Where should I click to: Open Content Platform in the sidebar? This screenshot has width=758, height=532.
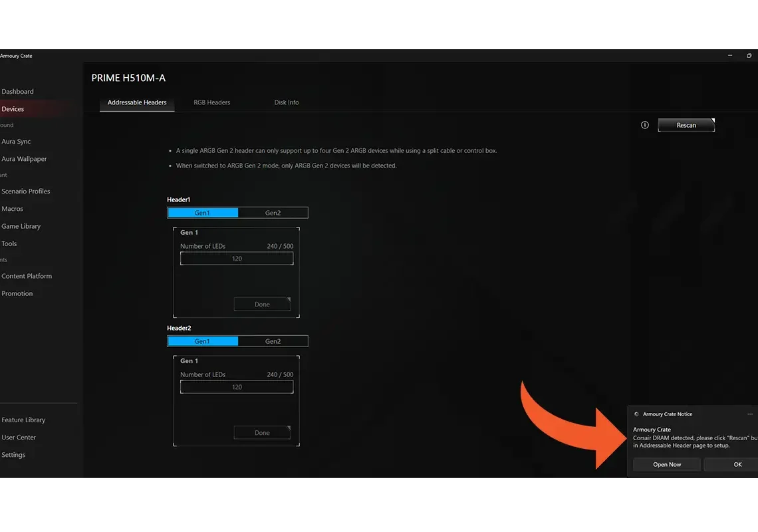(27, 276)
